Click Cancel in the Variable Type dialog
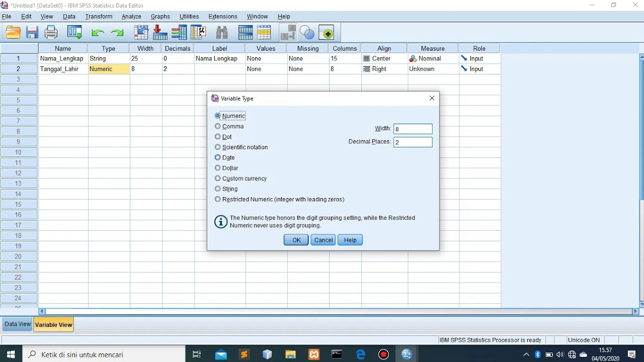644x362 pixels. tap(324, 240)
